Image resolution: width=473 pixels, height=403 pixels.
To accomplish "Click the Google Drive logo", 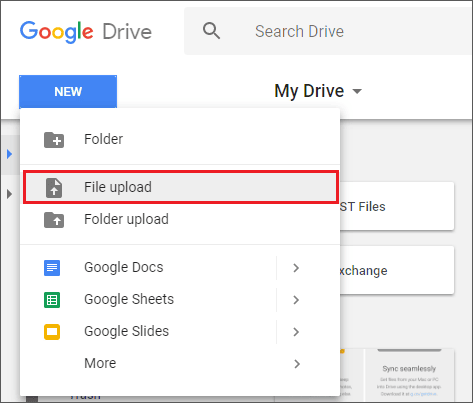I will coord(86,32).
